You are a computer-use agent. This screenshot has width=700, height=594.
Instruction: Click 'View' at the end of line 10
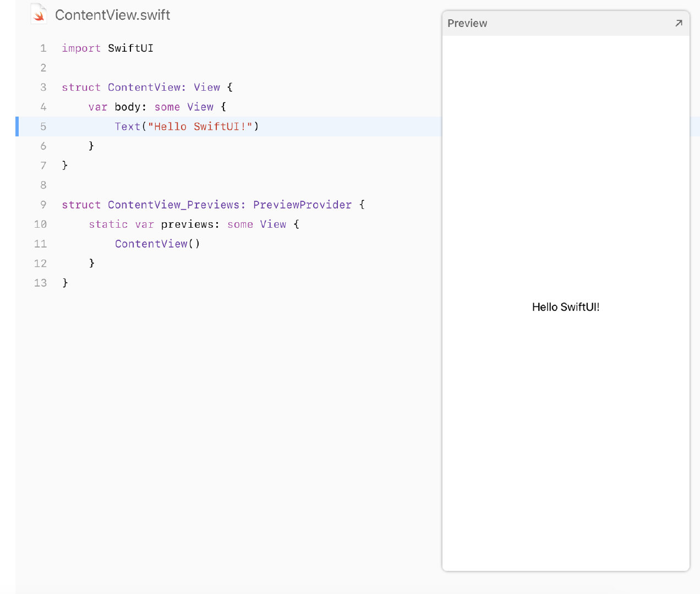[x=273, y=224]
